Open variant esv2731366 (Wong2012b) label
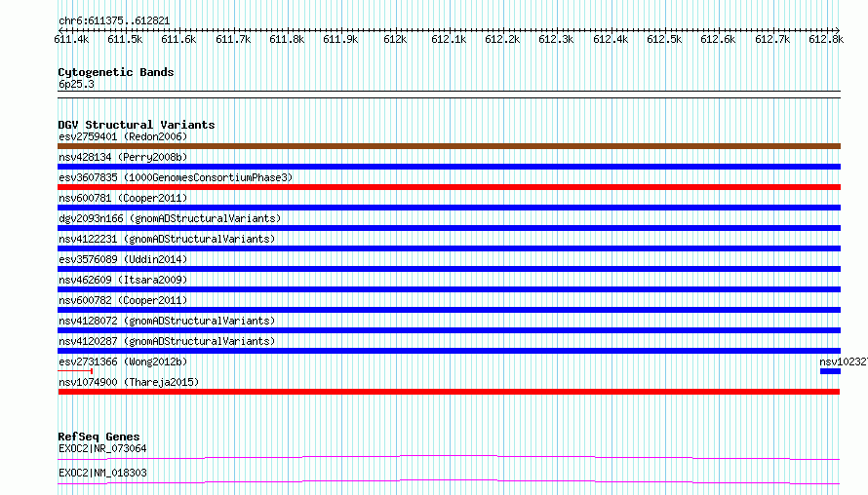The width and height of the screenshot is (868, 495). (123, 362)
